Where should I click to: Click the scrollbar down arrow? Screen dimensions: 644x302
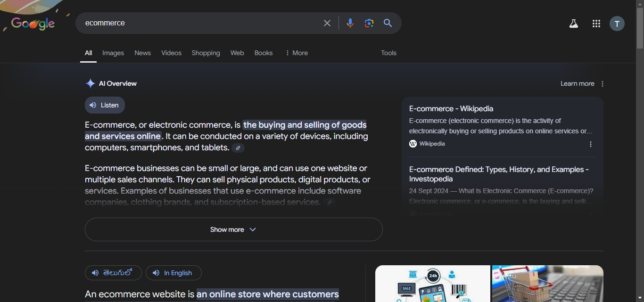pyautogui.click(x=640, y=298)
